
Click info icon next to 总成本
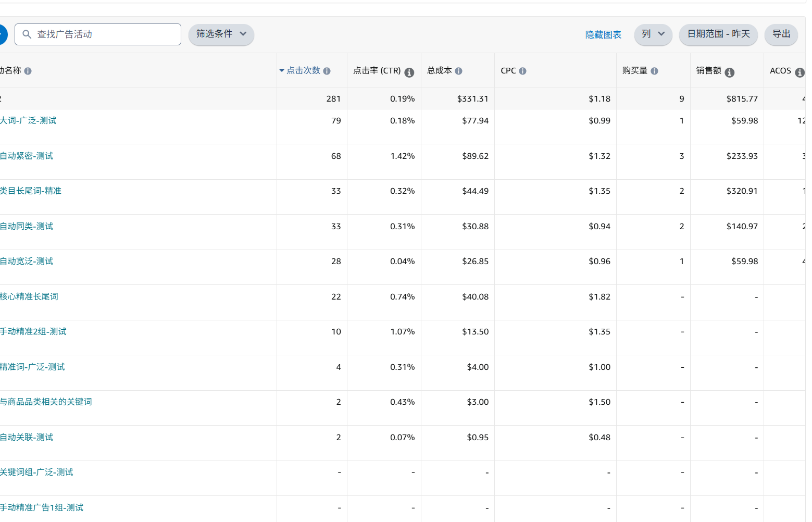click(x=458, y=71)
